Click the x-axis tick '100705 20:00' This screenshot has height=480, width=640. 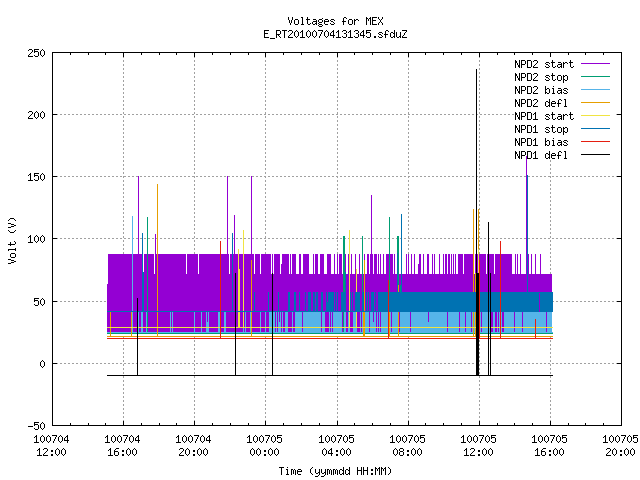[620, 446]
